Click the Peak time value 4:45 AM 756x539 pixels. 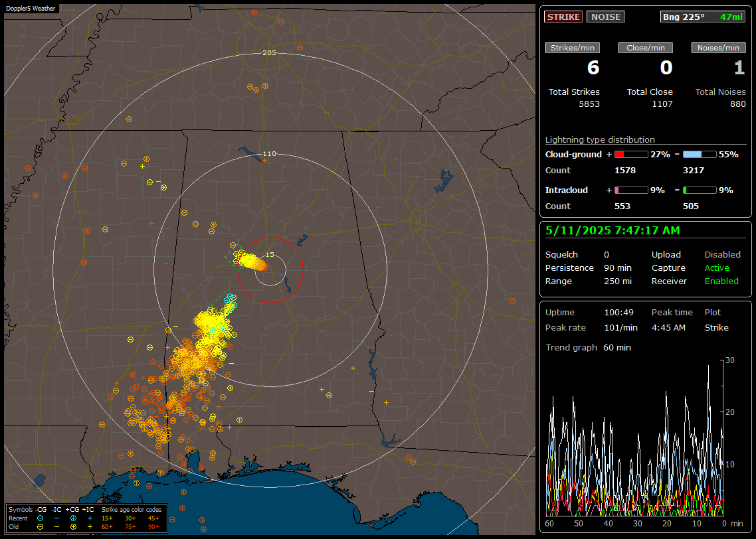pos(668,327)
